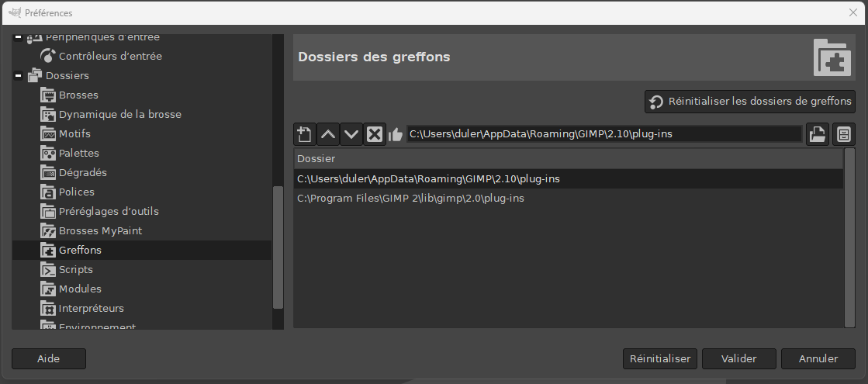The height and width of the screenshot is (384, 868).
Task: Click the Dégradés folder icon
Action: pos(49,173)
